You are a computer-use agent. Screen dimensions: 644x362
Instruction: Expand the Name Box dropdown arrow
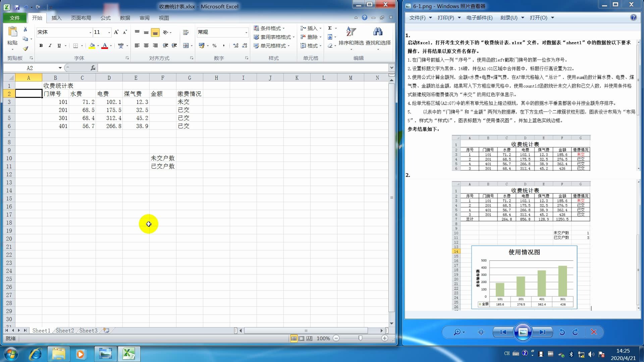click(60, 68)
